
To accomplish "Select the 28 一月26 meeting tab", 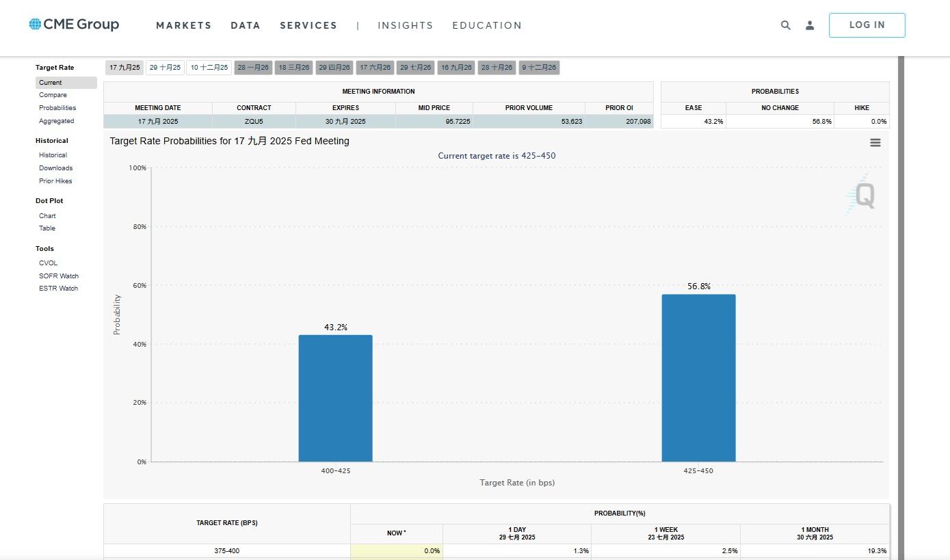I will 253,68.
